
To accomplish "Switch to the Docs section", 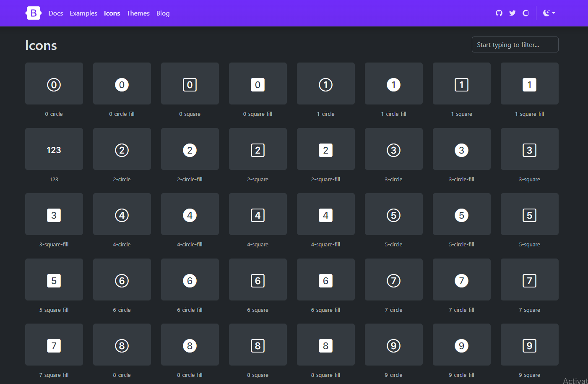I will 55,13.
